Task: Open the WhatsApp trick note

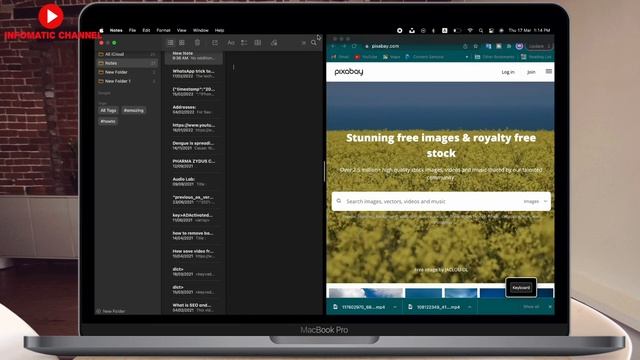Action: (193, 73)
